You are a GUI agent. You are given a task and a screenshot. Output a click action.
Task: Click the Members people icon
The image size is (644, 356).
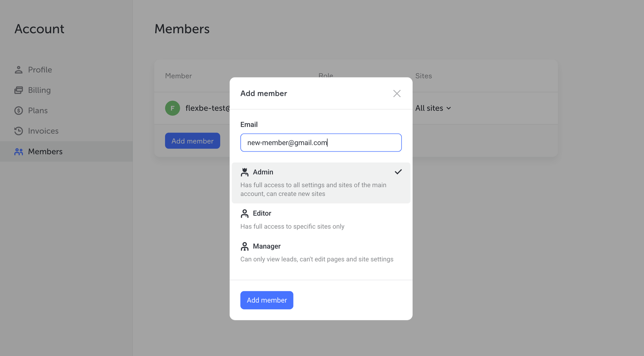19,152
